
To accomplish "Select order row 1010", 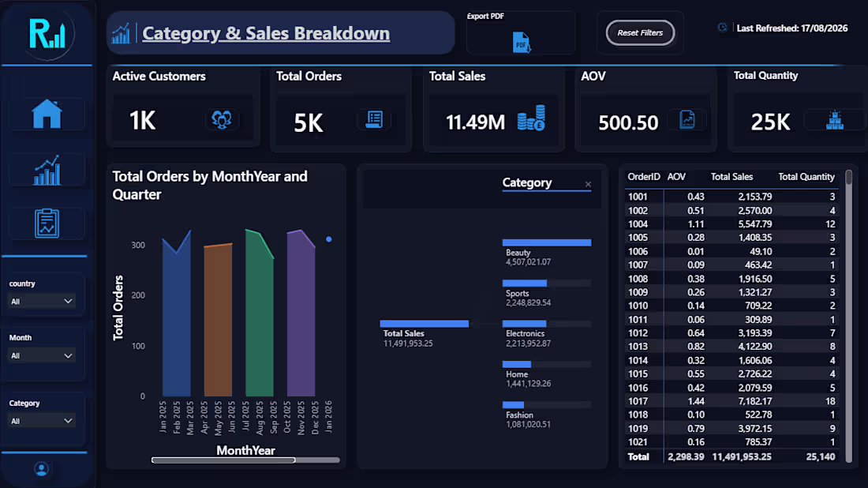I will click(x=731, y=306).
